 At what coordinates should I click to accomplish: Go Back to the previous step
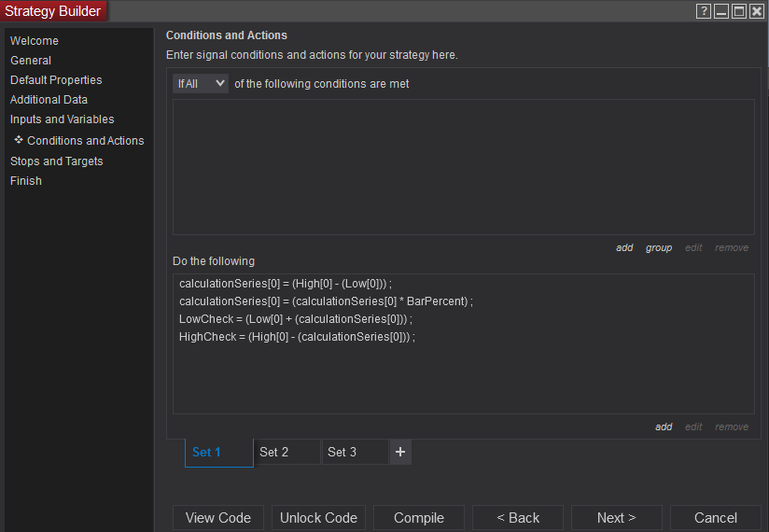click(518, 518)
